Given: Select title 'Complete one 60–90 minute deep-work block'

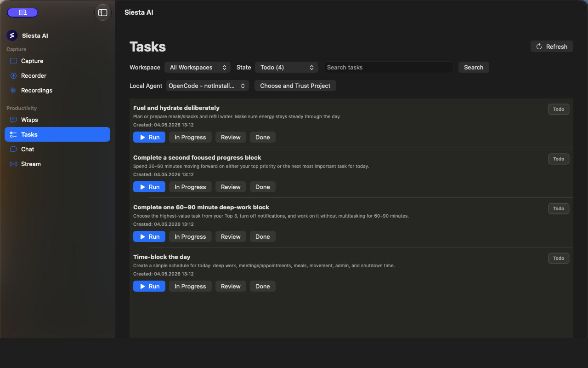Looking at the screenshot, I should [201, 207].
